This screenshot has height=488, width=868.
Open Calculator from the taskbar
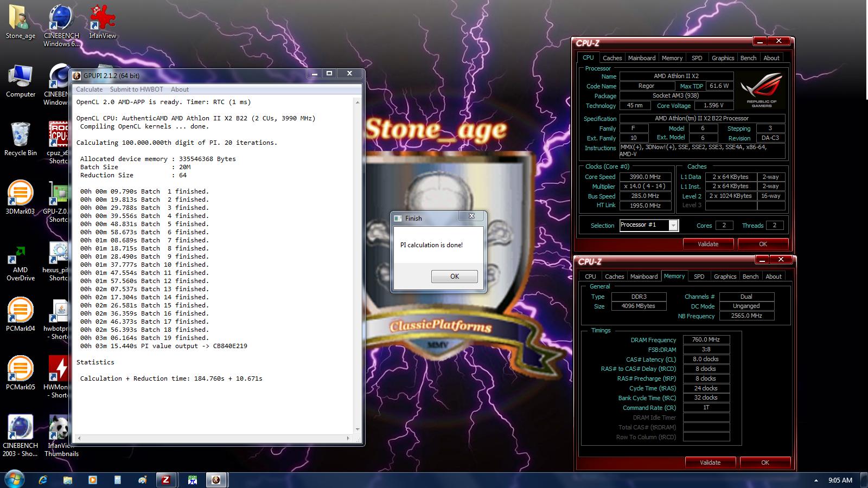(118, 480)
